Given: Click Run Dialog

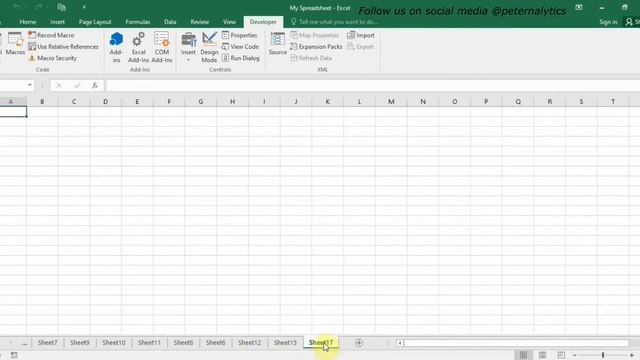Looking at the screenshot, I should click(x=241, y=58).
